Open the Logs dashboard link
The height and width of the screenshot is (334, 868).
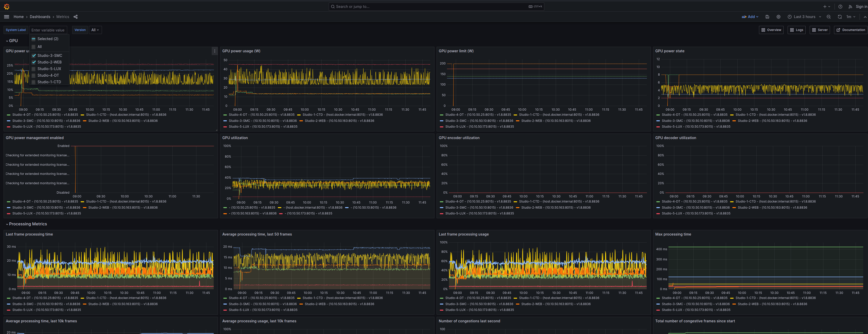796,30
